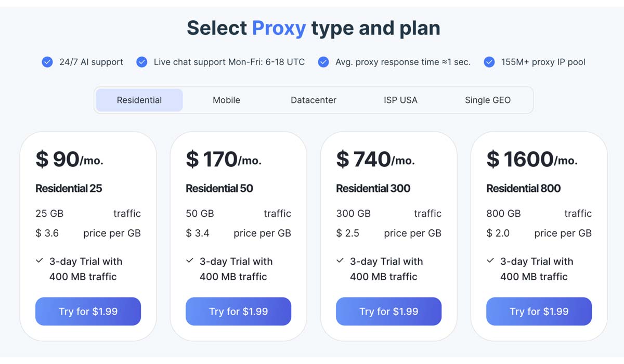Click the 155M+ proxy IP pool check icon
Screen dimensions: 624x364
coord(489,62)
